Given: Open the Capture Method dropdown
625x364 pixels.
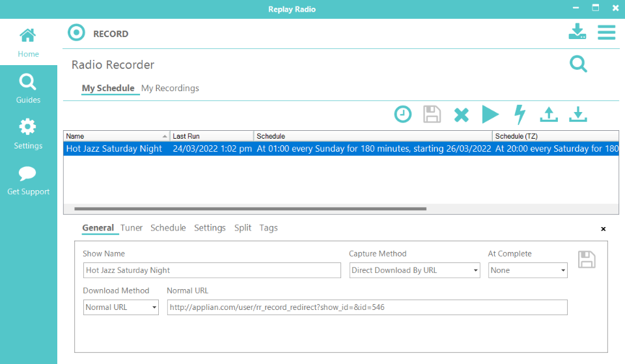Looking at the screenshot, I should pyautogui.click(x=415, y=270).
